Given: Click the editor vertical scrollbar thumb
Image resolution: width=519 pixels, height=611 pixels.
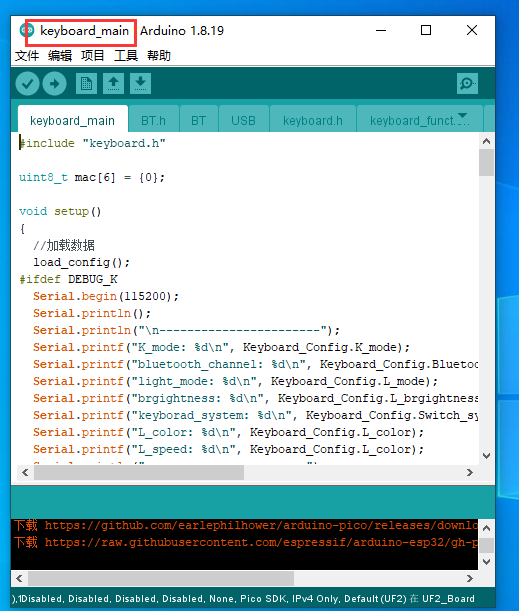Looking at the screenshot, I should pyautogui.click(x=486, y=162).
